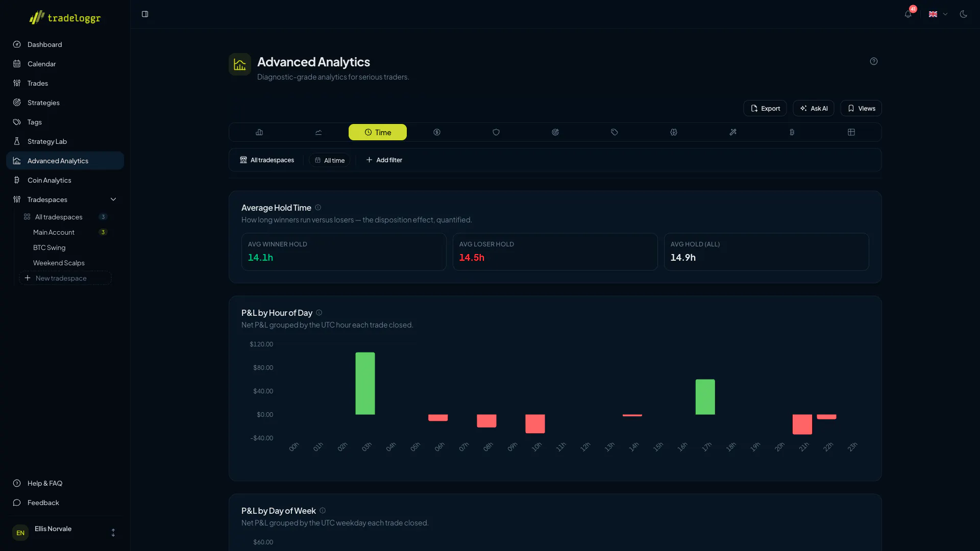Screen dimensions: 980x551
Task: Go to Dashboard in sidebar
Action: tap(65, 44)
